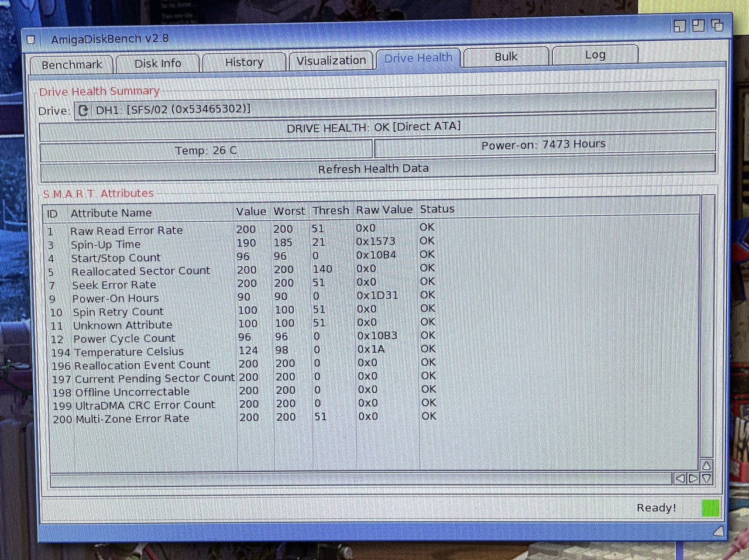Click the Ready! status text
The height and width of the screenshot is (560, 749).
pos(656,507)
